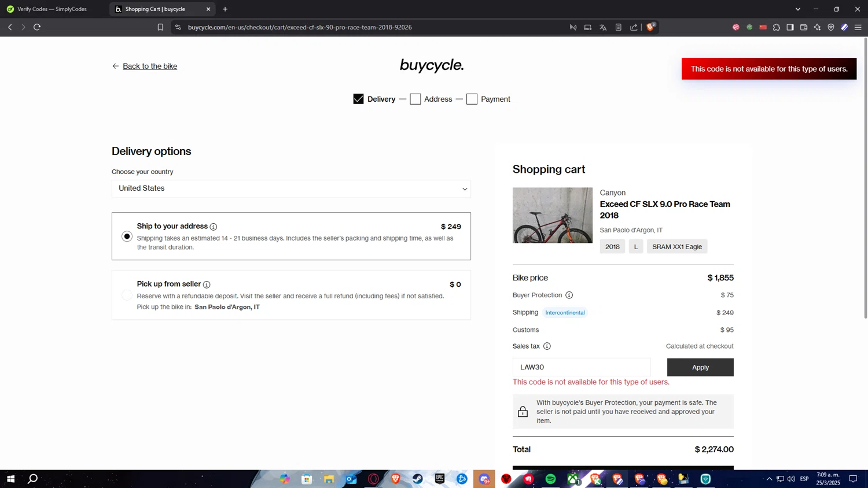Open Epic Games launcher from taskbar
The image size is (868, 488).
click(440, 479)
